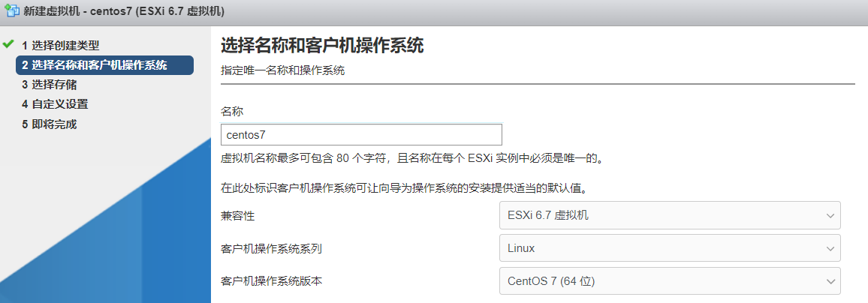The width and height of the screenshot is (868, 303).
Task: Click the 名称 text field containing centos7
Action: pyautogui.click(x=361, y=134)
